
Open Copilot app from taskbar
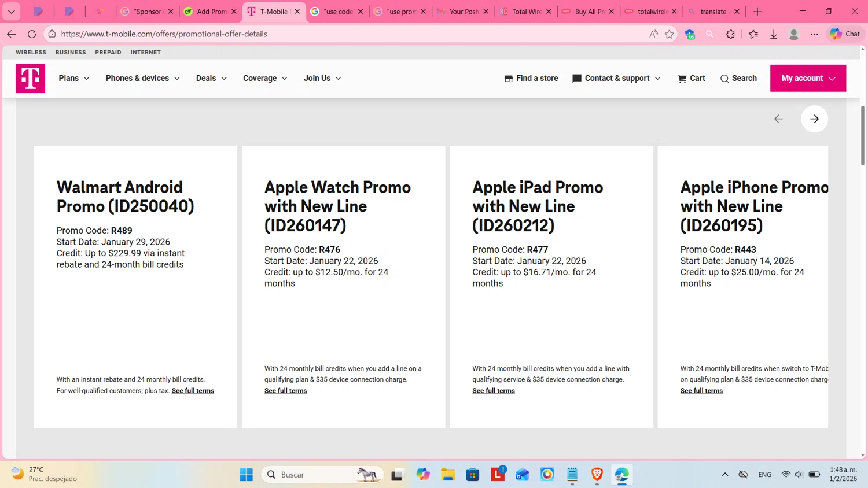(423, 475)
